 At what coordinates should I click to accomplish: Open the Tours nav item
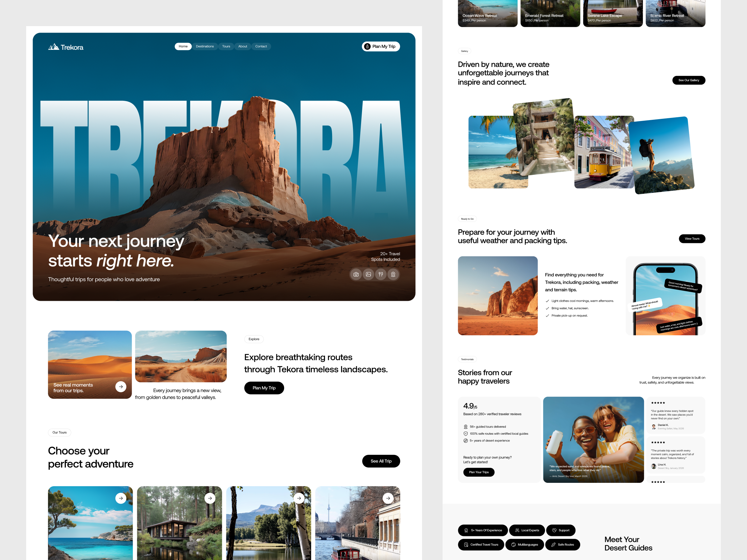tap(226, 46)
